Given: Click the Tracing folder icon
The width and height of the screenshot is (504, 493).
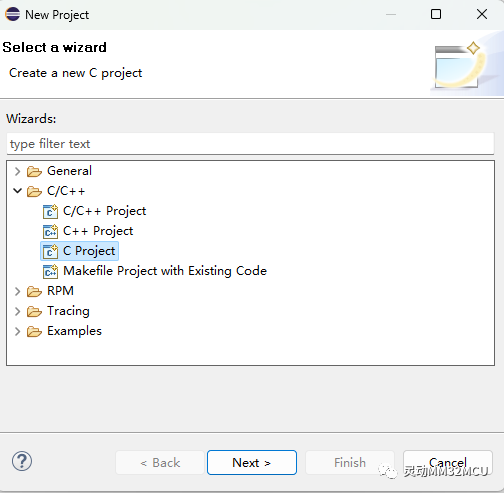Looking at the screenshot, I should coord(34,311).
